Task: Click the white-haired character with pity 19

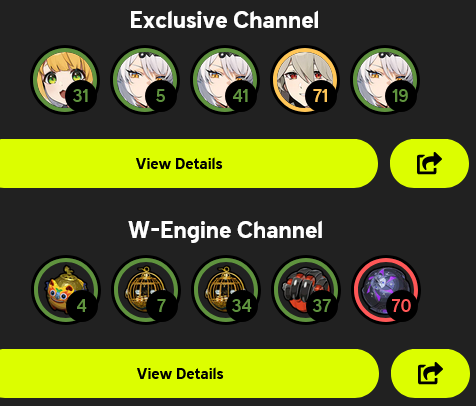Action: pyautogui.click(x=385, y=79)
